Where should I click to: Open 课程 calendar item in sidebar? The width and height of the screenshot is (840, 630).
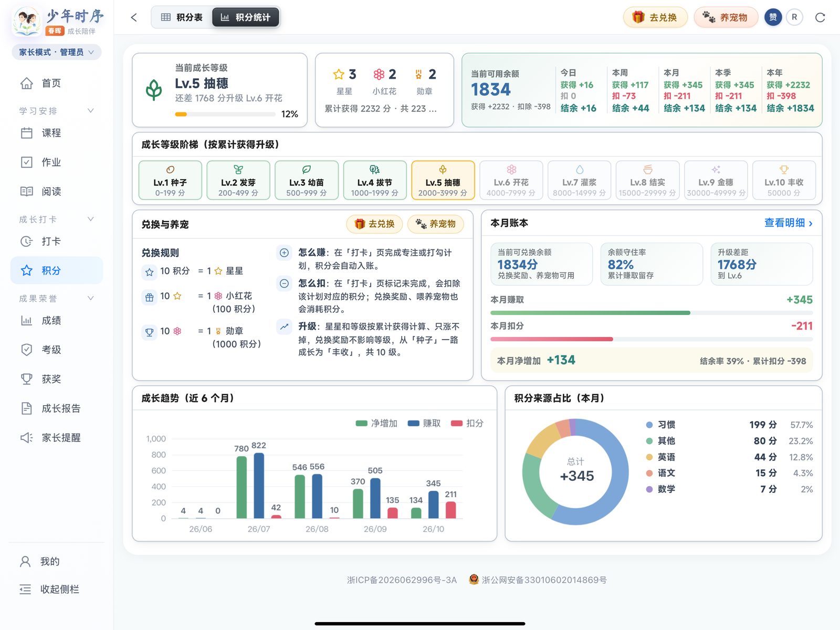tap(57, 133)
